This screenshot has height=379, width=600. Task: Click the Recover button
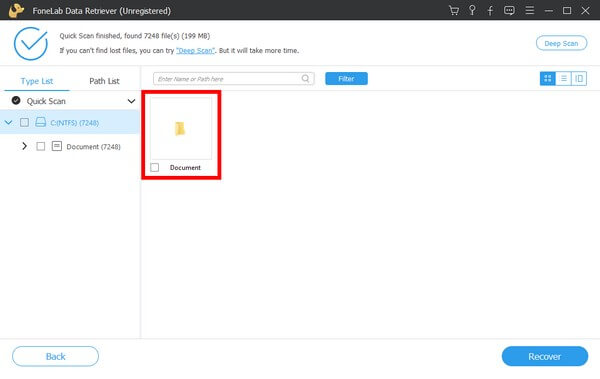pyautogui.click(x=545, y=356)
